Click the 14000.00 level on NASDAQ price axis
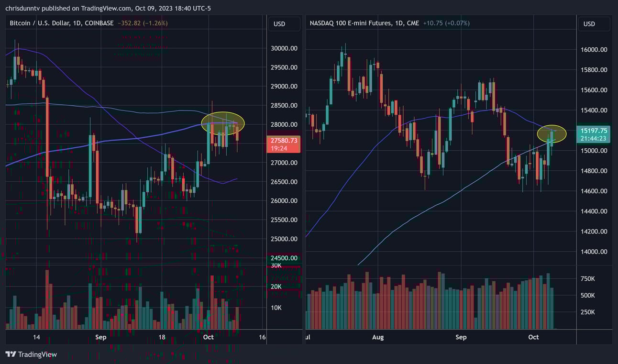The height and width of the screenshot is (364, 618). (x=594, y=252)
